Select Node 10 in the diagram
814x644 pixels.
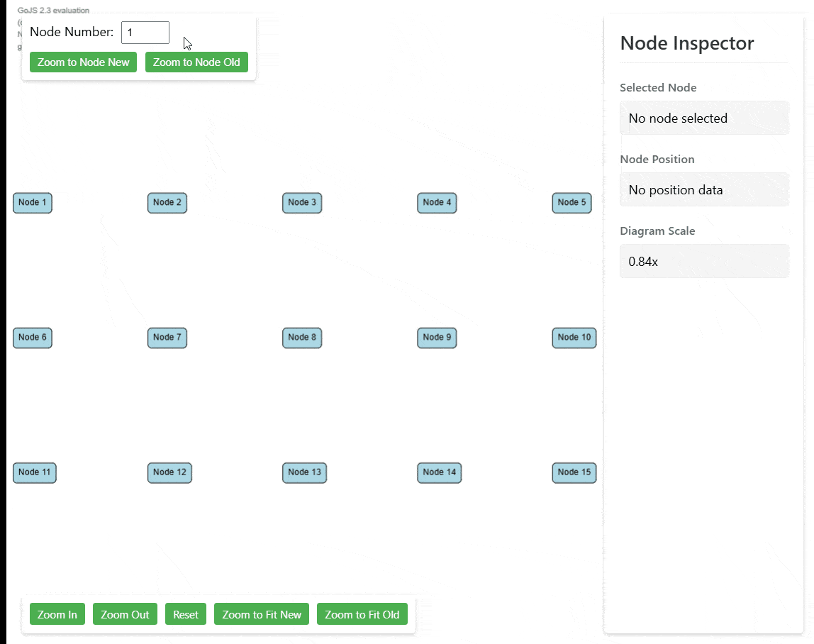pos(574,338)
